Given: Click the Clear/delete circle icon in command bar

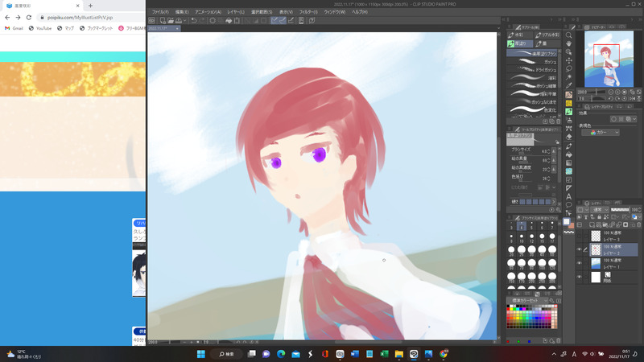Looking at the screenshot, I should point(213,21).
